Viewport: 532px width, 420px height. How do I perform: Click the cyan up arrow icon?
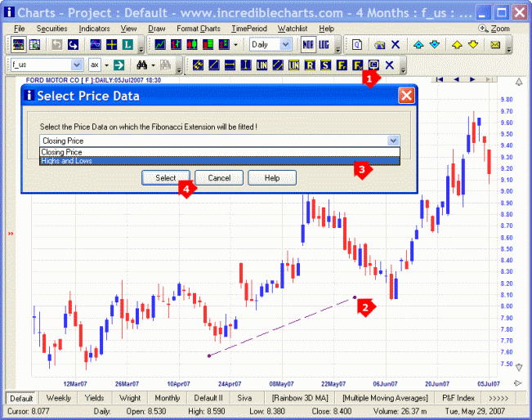coord(418,44)
